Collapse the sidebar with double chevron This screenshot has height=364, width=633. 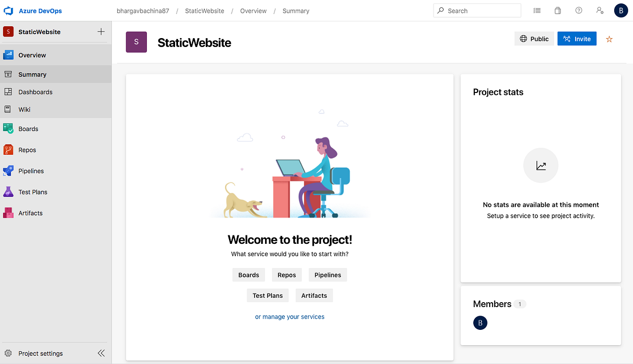tap(101, 353)
